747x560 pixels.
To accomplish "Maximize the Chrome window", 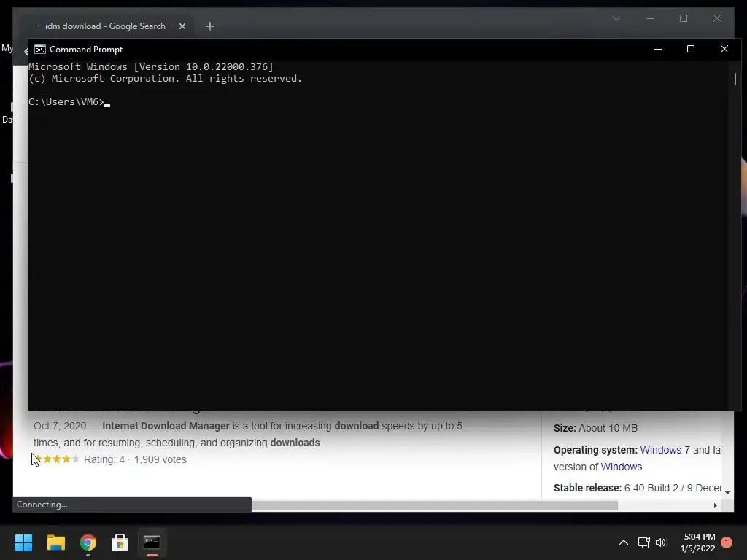I will (x=684, y=18).
